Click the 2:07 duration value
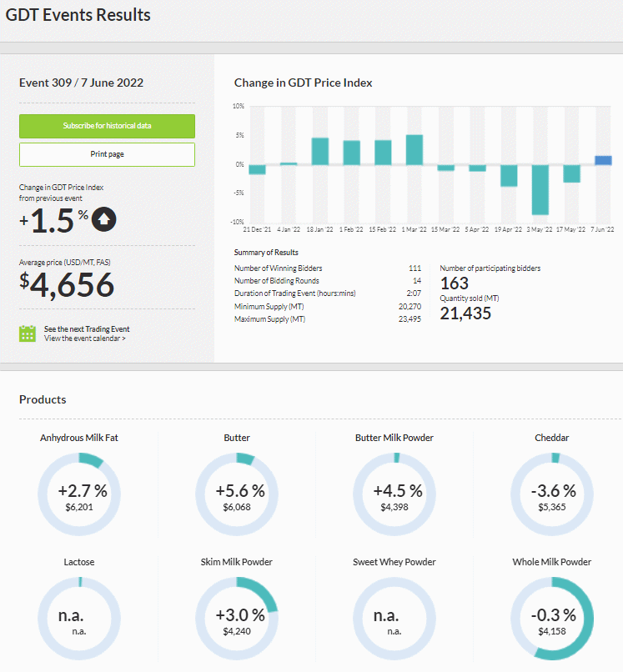Screen dimensions: 623x672 coord(414,293)
